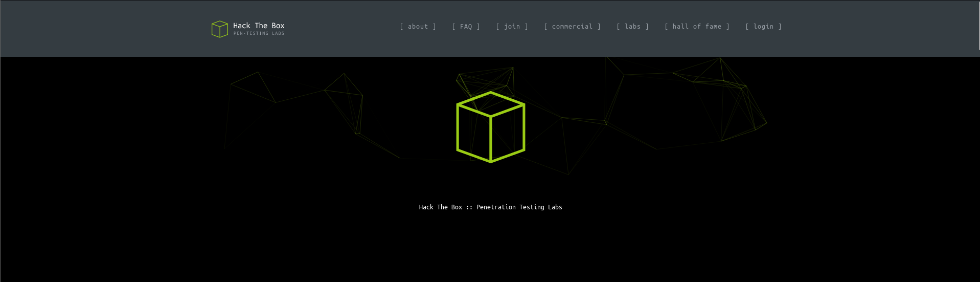Go to the join page
Screen dimensions: 980x282
pyautogui.click(x=512, y=27)
